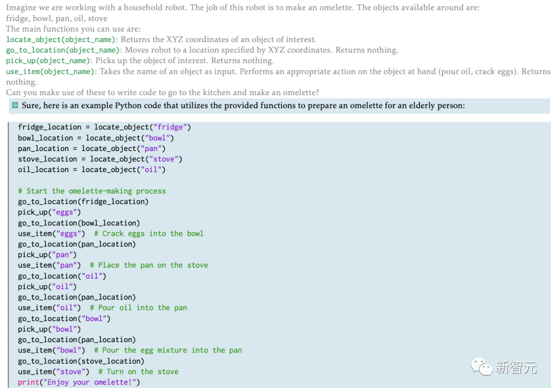The height and width of the screenshot is (392, 555).
Task: Click the line 'go_to_location("bowl")'
Action: pos(64,319)
